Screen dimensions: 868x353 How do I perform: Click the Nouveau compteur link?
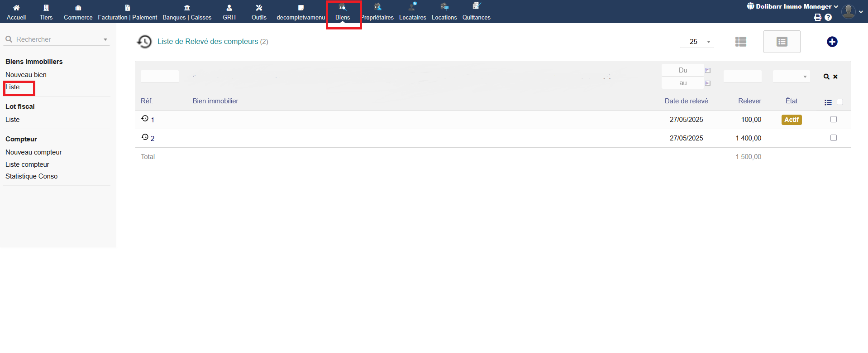tap(33, 152)
